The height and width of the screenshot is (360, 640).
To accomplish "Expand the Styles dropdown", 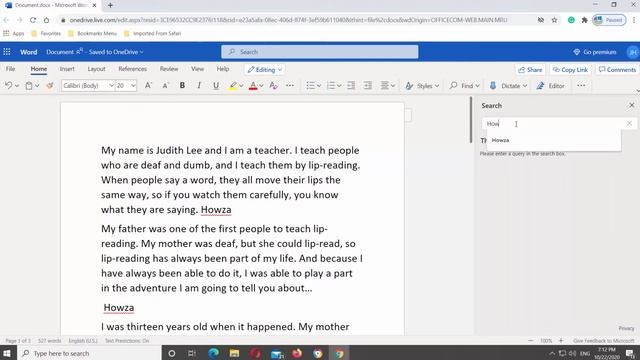I will 422,86.
